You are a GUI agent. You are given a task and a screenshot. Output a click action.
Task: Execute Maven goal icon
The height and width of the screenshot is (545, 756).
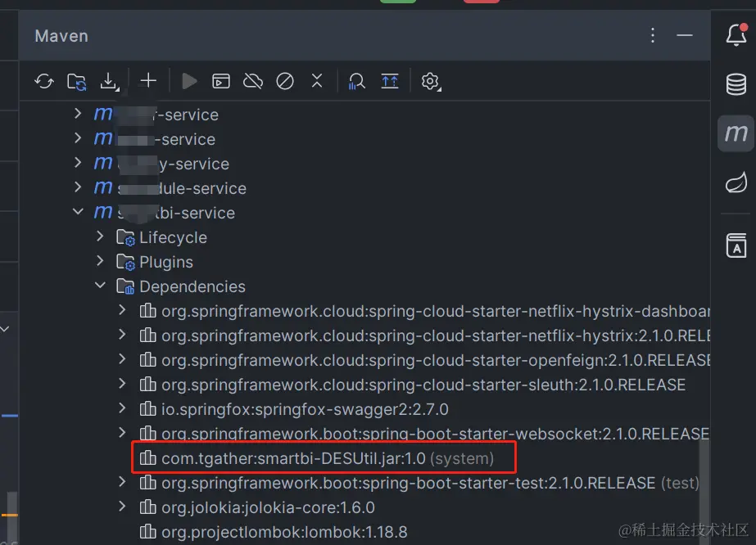tap(221, 81)
